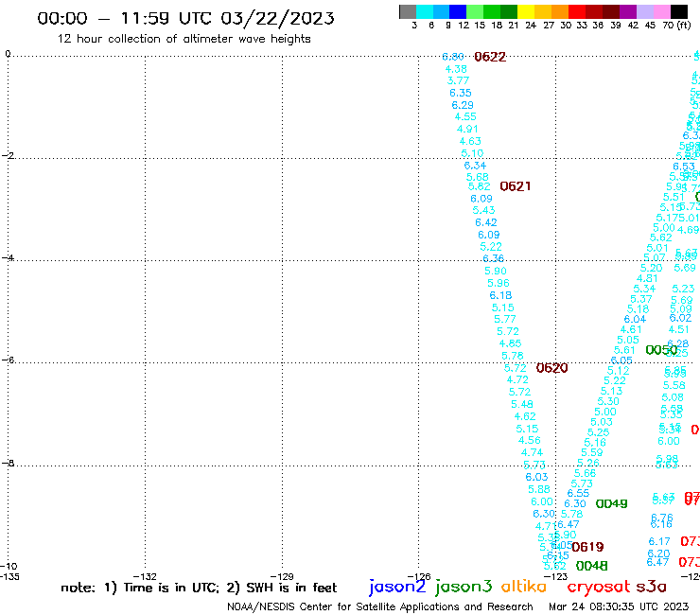Select the 4.56 wave height value
The image size is (700, 615).
click(x=529, y=440)
